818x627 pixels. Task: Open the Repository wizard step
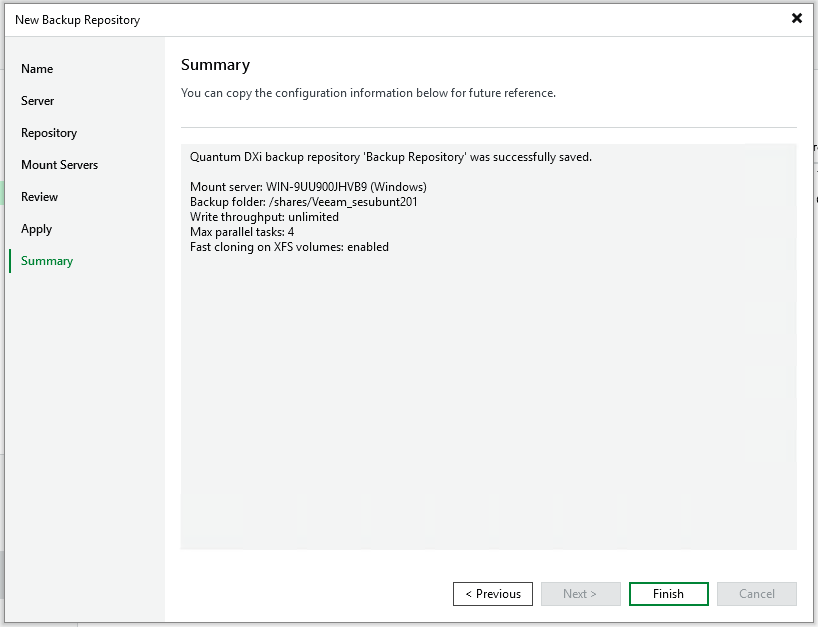(49, 133)
